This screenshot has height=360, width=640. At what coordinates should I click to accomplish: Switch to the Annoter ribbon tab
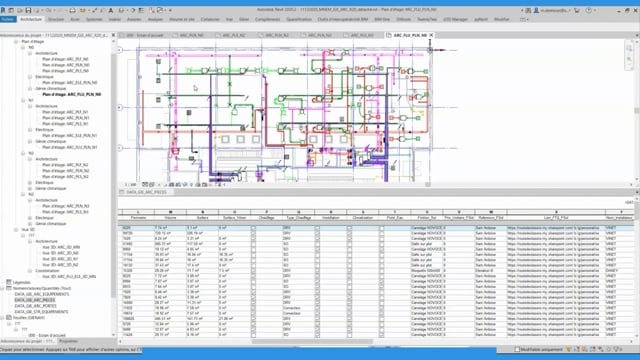[x=134, y=19]
